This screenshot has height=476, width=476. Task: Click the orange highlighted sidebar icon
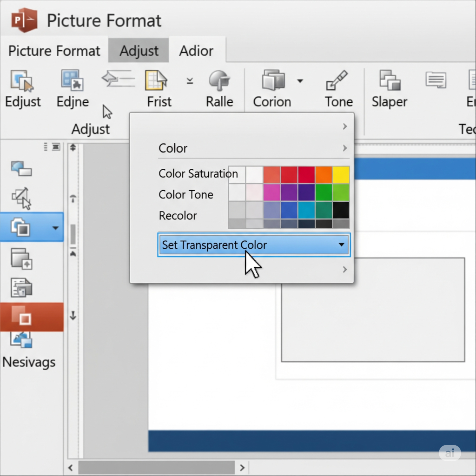[x=23, y=317]
